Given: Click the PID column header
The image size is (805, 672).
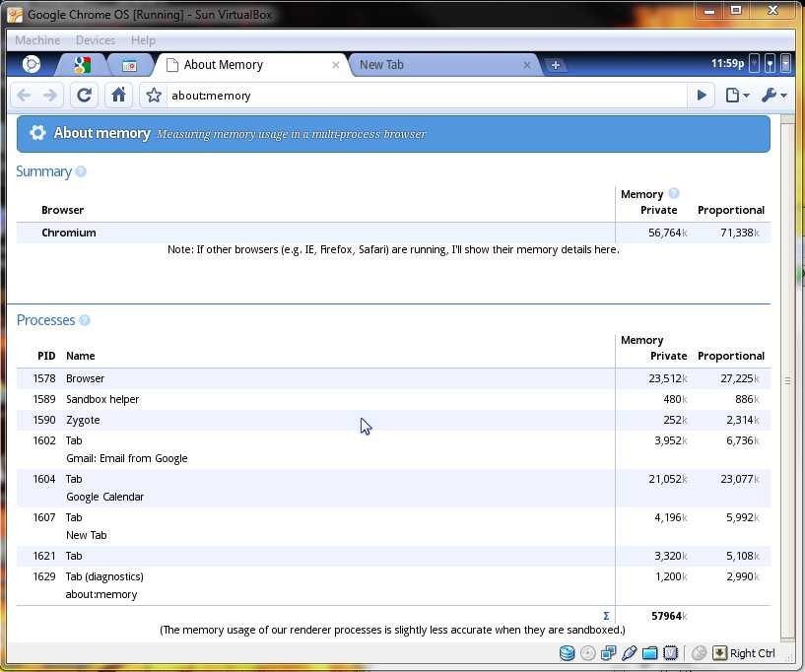Looking at the screenshot, I should click(46, 356).
